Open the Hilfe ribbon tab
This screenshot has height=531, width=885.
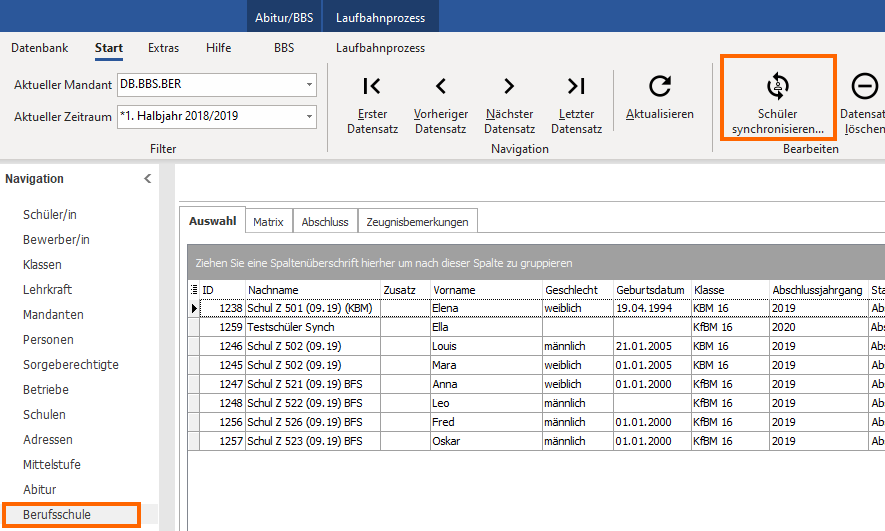218,48
